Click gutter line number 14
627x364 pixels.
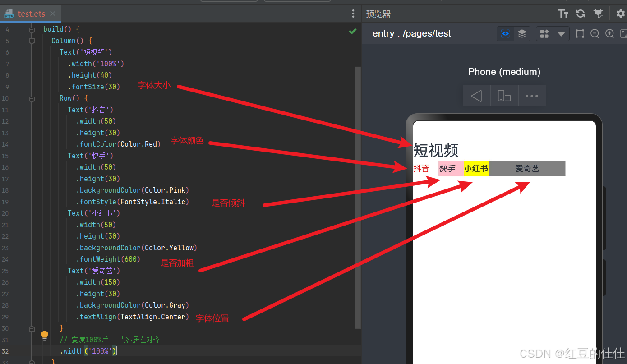5,144
